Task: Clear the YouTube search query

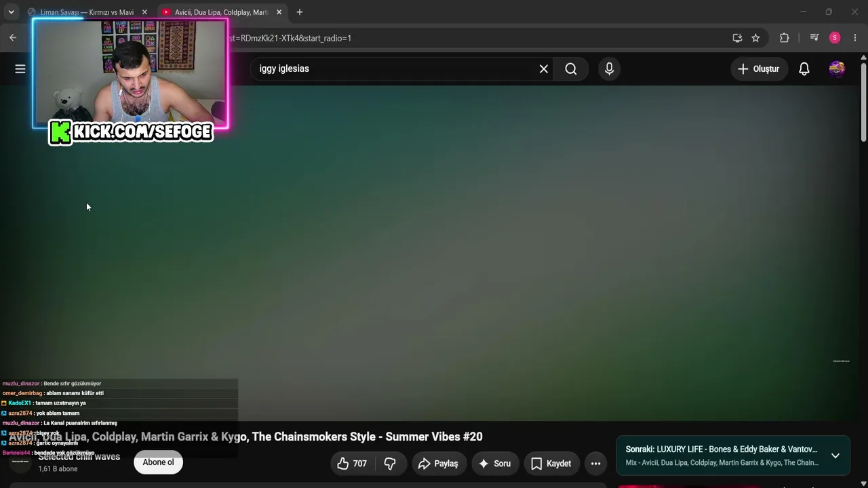Action: (544, 68)
